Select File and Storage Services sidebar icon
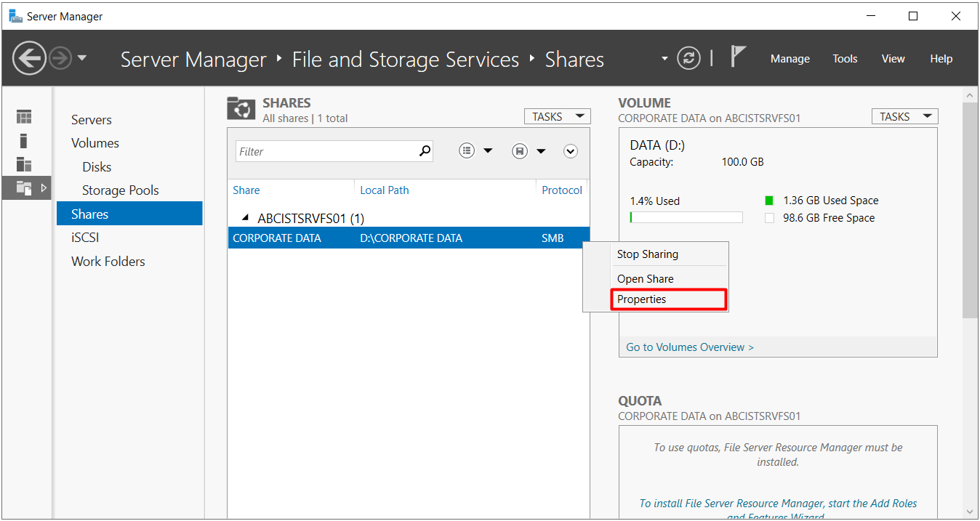 click(x=24, y=188)
